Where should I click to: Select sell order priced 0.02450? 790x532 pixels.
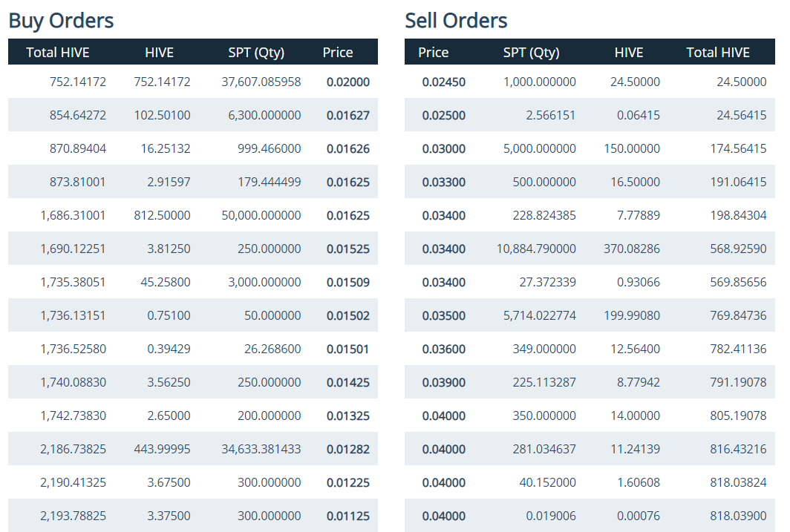click(x=590, y=82)
